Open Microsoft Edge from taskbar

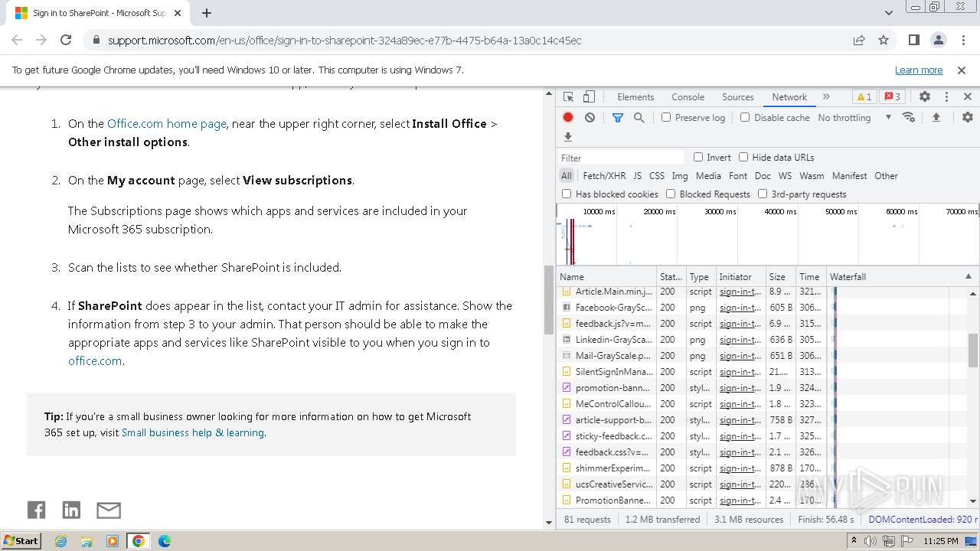click(164, 541)
